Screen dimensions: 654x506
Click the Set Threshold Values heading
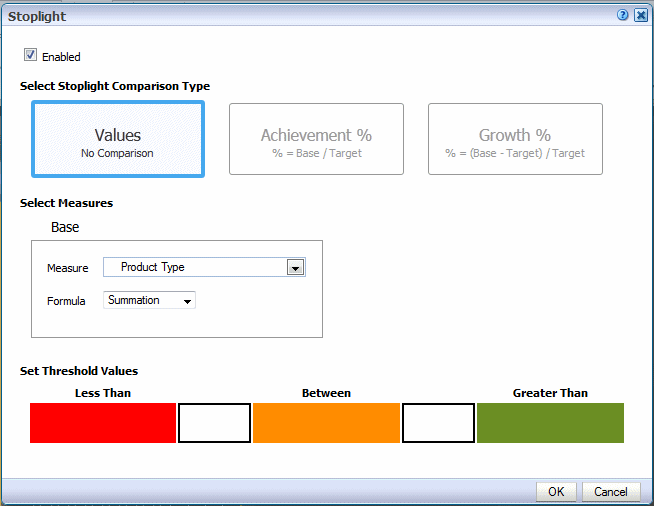[79, 371]
